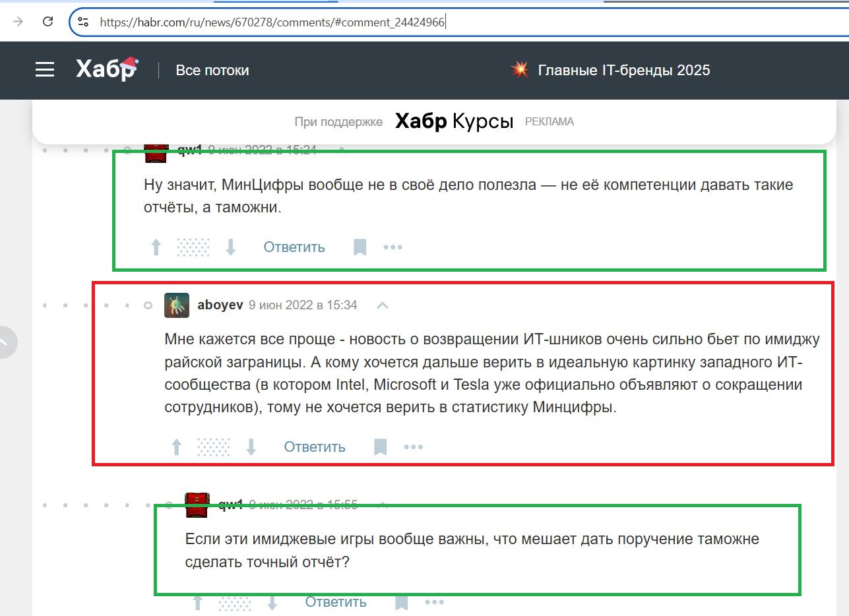Screen dimensions: 849x616
Task: Open Главные IT-бренды 2025 banner
Action: (x=624, y=70)
